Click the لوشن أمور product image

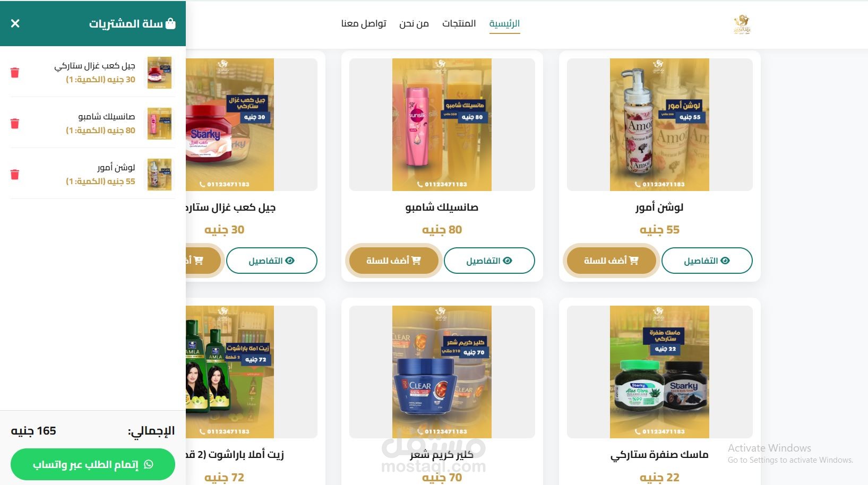point(659,125)
